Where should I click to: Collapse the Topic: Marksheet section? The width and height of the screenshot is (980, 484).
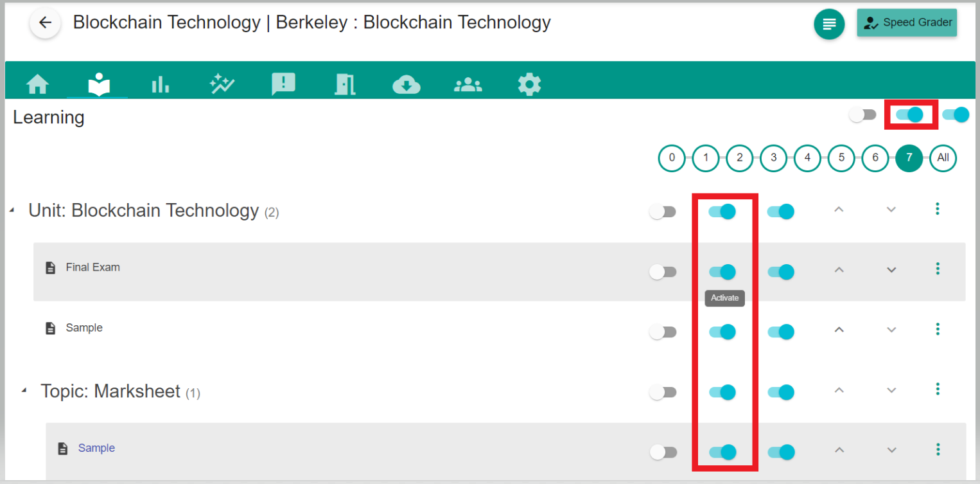tap(24, 391)
